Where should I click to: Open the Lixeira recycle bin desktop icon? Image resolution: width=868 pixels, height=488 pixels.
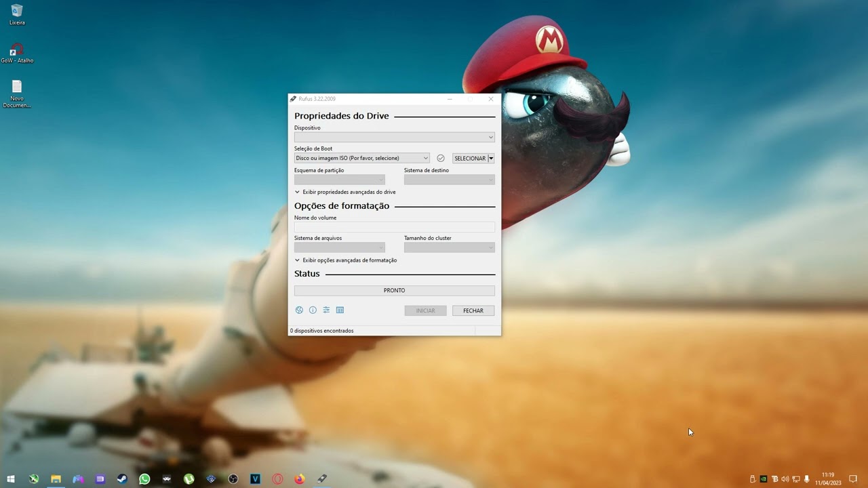17,14
